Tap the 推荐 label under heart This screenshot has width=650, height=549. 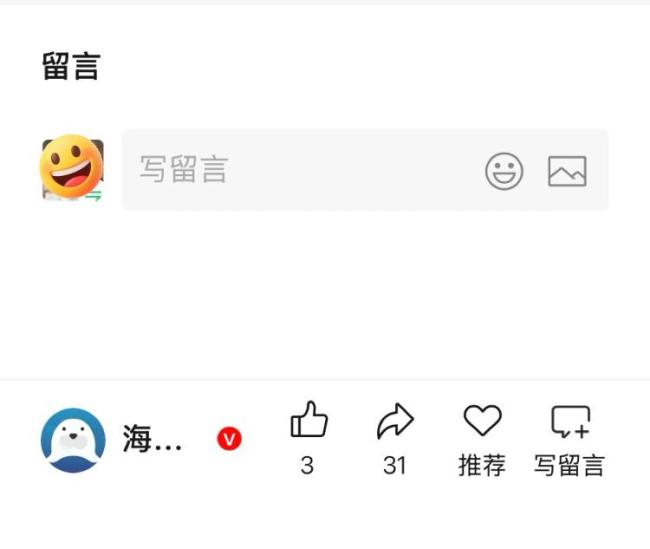(482, 465)
